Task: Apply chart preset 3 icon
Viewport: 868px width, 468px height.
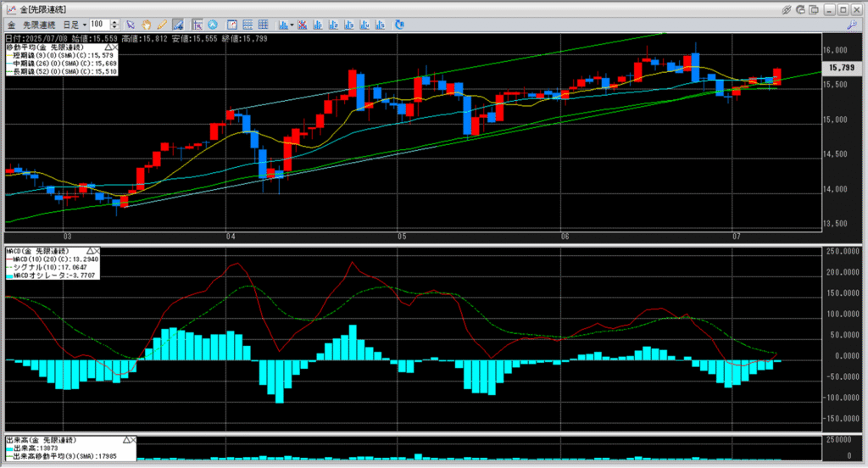Action: [348, 25]
